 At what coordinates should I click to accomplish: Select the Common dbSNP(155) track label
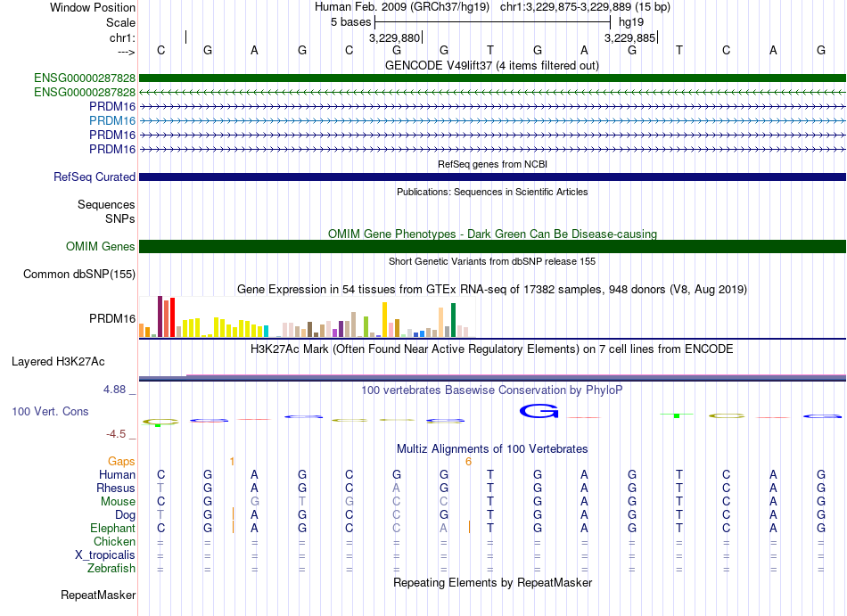point(79,275)
